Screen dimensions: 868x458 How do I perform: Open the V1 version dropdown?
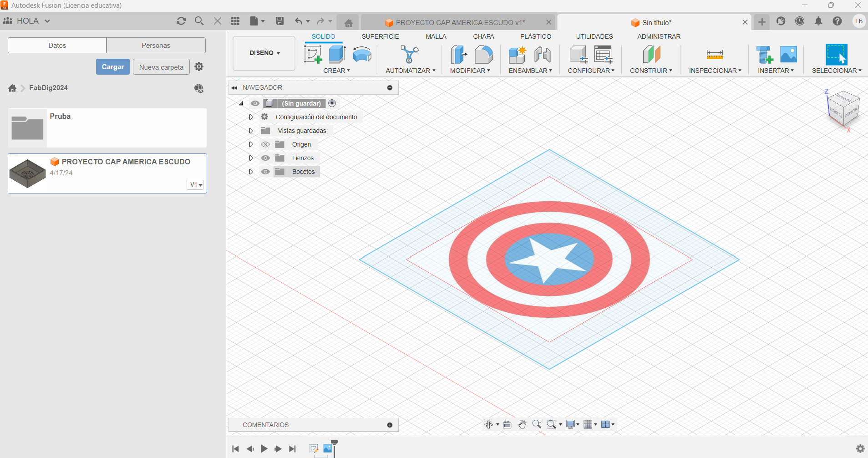coord(195,184)
